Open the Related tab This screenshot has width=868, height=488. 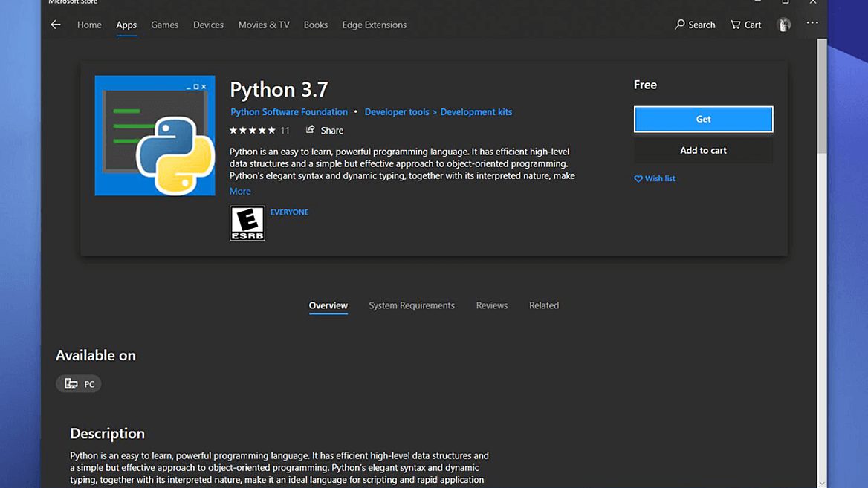543,305
